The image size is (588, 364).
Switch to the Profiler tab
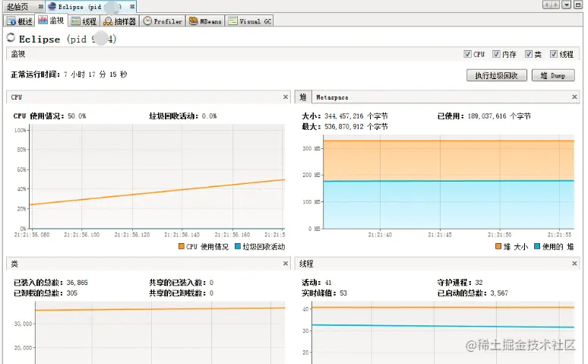[163, 21]
